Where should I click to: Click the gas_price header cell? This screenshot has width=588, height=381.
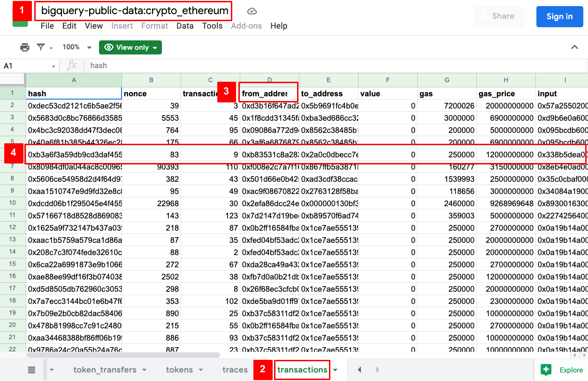point(506,93)
